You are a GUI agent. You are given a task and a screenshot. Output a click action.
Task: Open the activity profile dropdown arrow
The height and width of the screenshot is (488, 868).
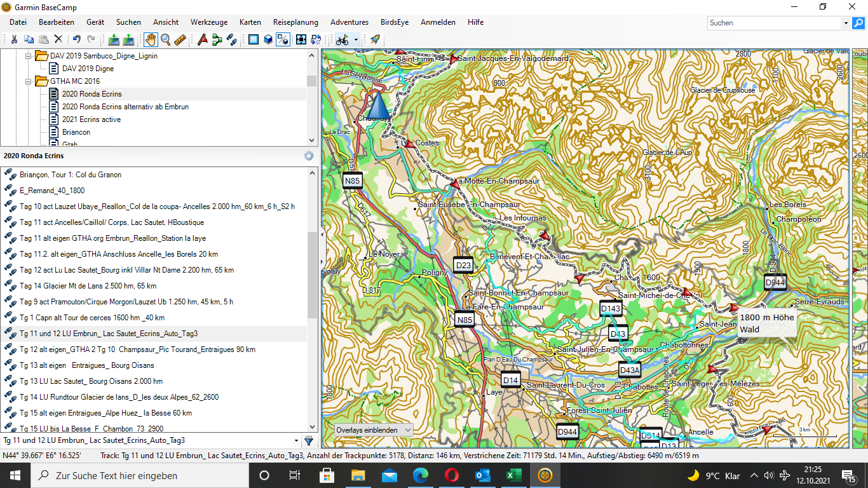click(356, 39)
